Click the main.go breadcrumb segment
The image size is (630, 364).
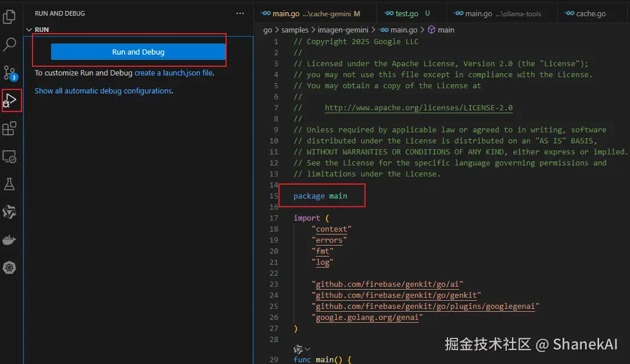point(404,30)
